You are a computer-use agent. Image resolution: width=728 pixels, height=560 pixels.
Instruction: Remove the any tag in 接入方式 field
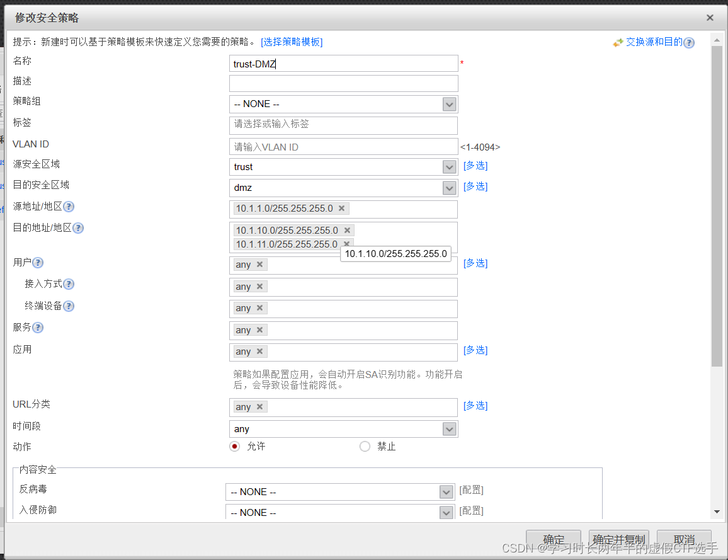(x=259, y=286)
